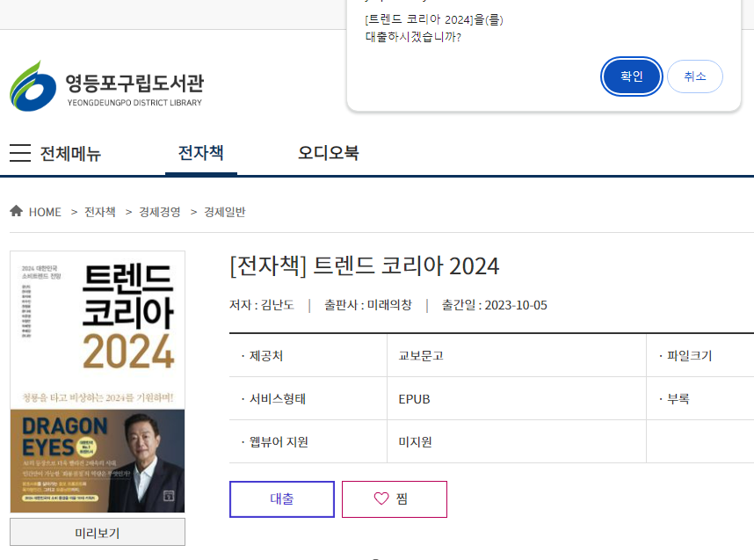The image size is (754, 560).
Task: Select the dialog message 대출하시겠습니까?
Action: (413, 37)
